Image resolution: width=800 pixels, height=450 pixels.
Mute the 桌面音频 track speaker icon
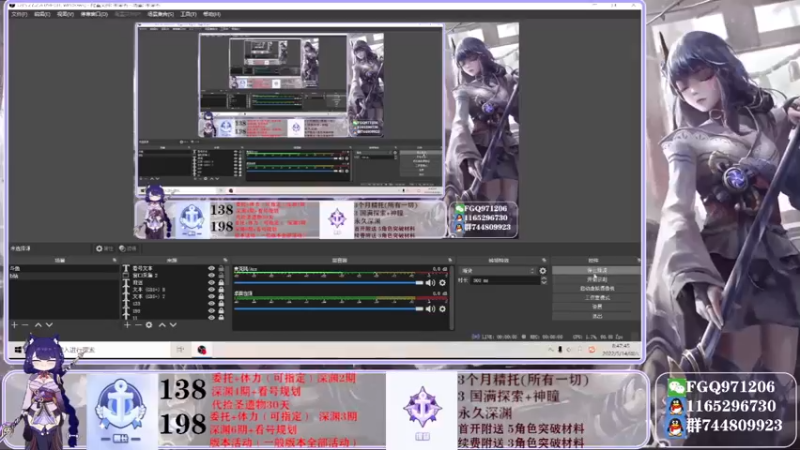[x=431, y=309]
